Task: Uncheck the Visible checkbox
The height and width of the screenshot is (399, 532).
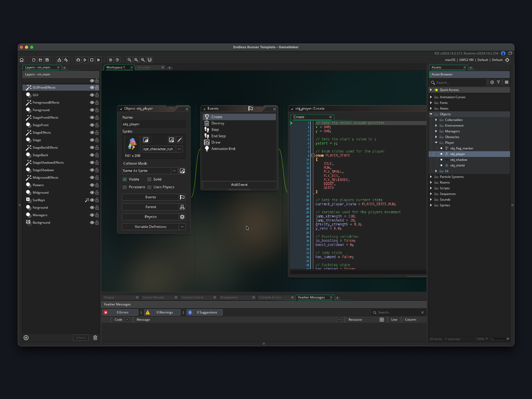Action: tap(125, 179)
